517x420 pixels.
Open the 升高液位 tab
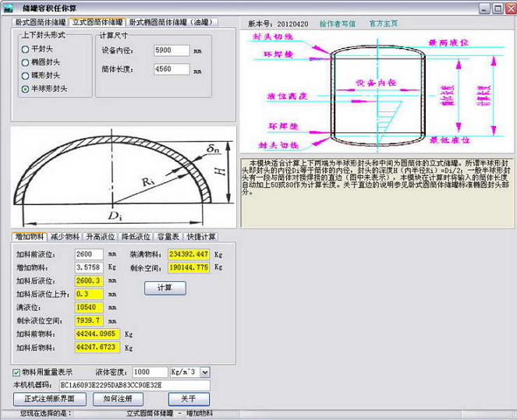[101, 236]
